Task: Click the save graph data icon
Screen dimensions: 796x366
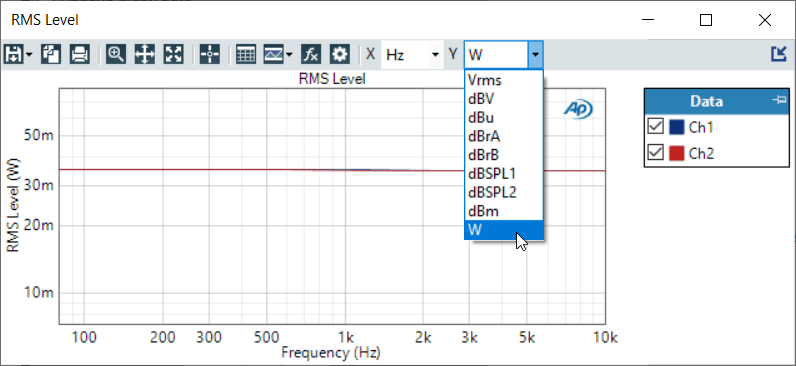Action: coord(13,54)
